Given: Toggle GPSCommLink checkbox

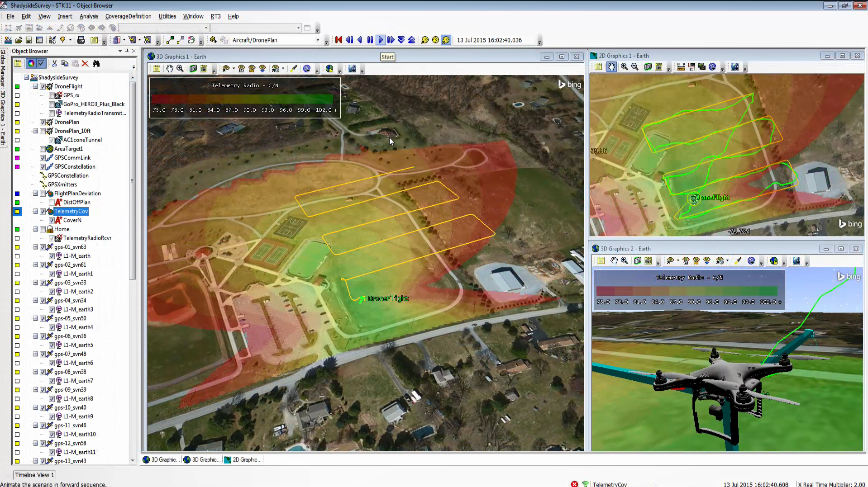Looking at the screenshot, I should pos(43,158).
